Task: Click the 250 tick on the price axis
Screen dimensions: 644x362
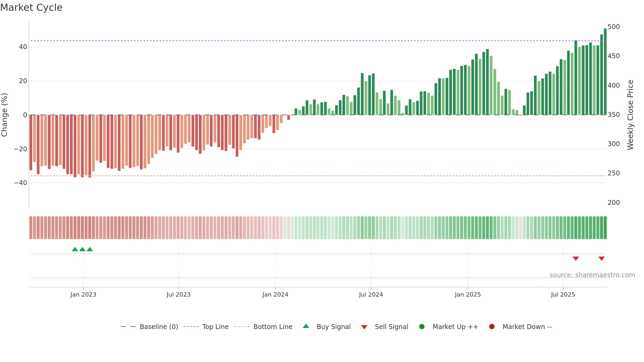Action: (x=614, y=173)
